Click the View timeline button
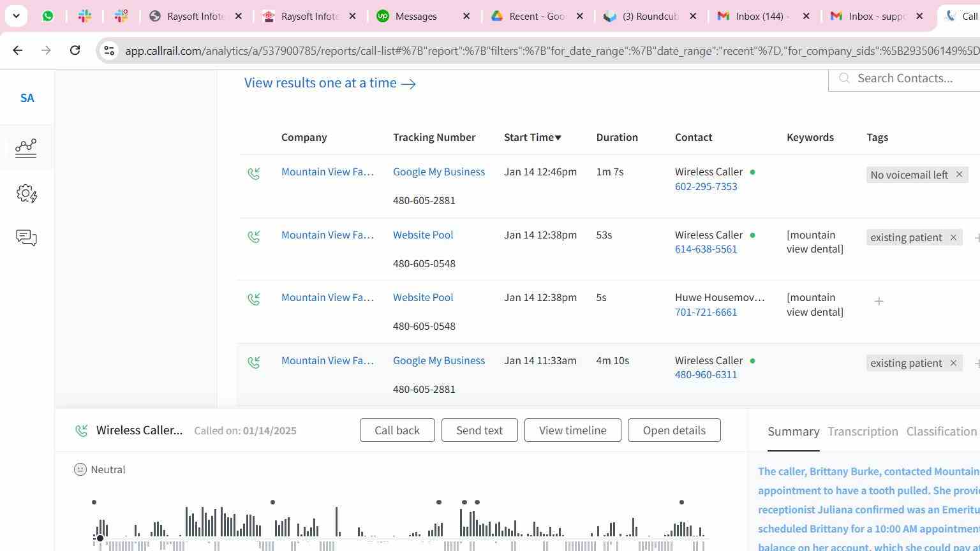Viewport: 980px width, 551px height. click(572, 430)
